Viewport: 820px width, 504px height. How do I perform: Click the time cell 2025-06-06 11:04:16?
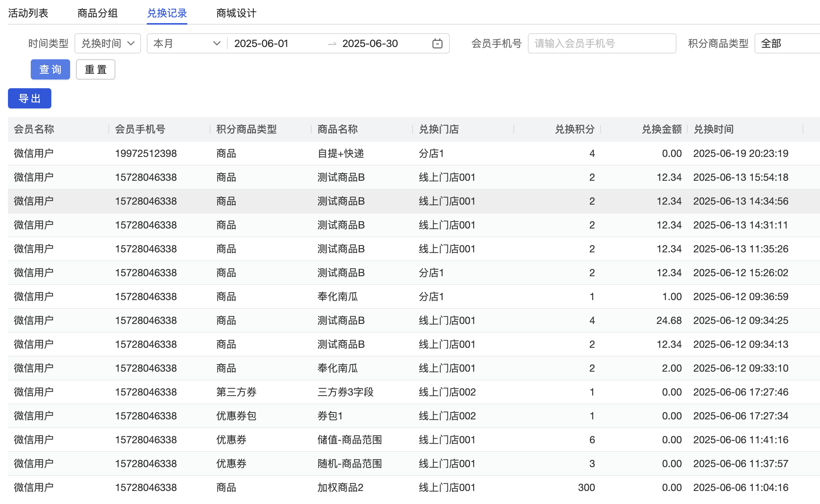coord(741,487)
